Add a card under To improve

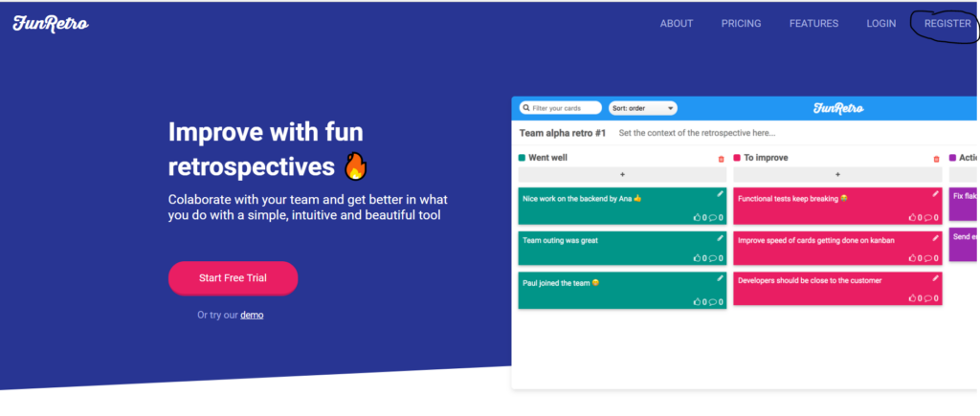pyautogui.click(x=837, y=174)
